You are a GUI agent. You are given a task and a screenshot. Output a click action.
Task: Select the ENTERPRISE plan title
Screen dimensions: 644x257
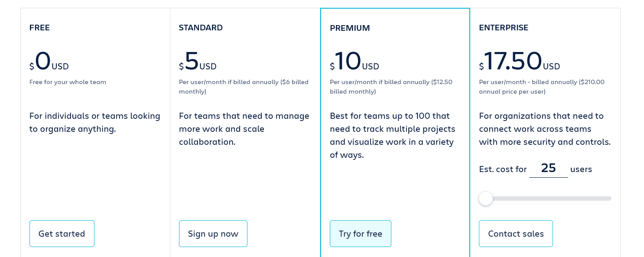point(504,28)
